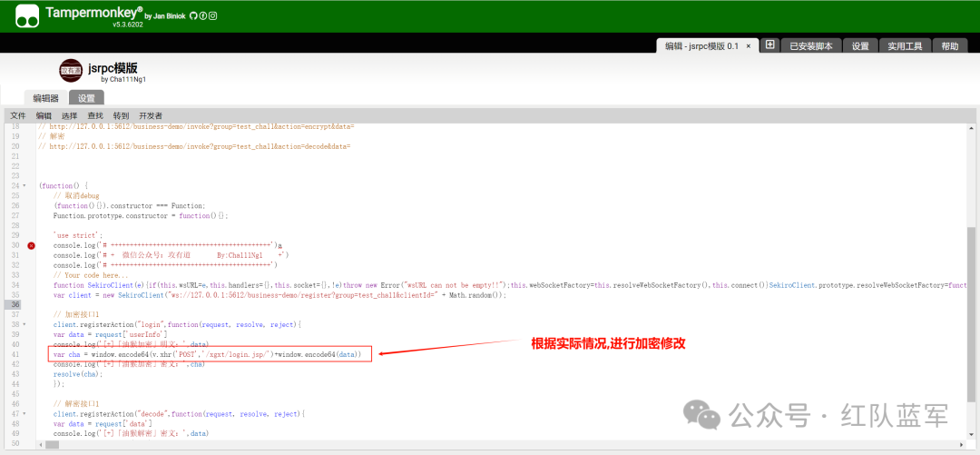Image resolution: width=980 pixels, height=455 pixels.
Task: Click the red error marker on line 30
Action: [31, 245]
